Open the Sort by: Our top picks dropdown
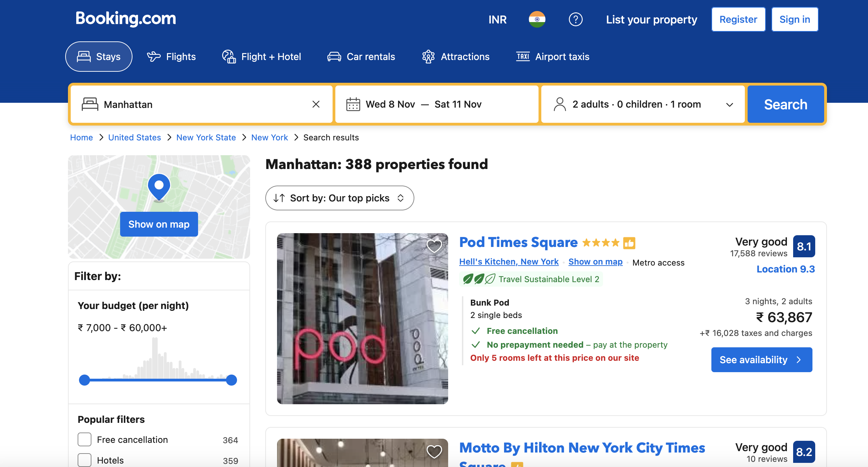 [340, 198]
